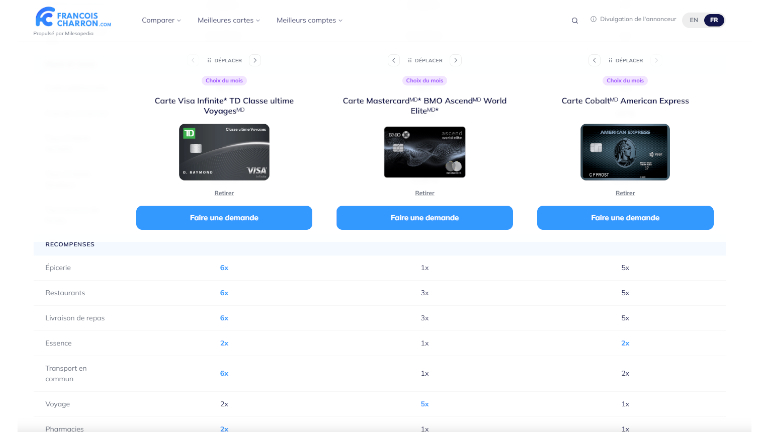
Task: Remove the TD Visa Infinite card from comparison
Action: tap(224, 193)
